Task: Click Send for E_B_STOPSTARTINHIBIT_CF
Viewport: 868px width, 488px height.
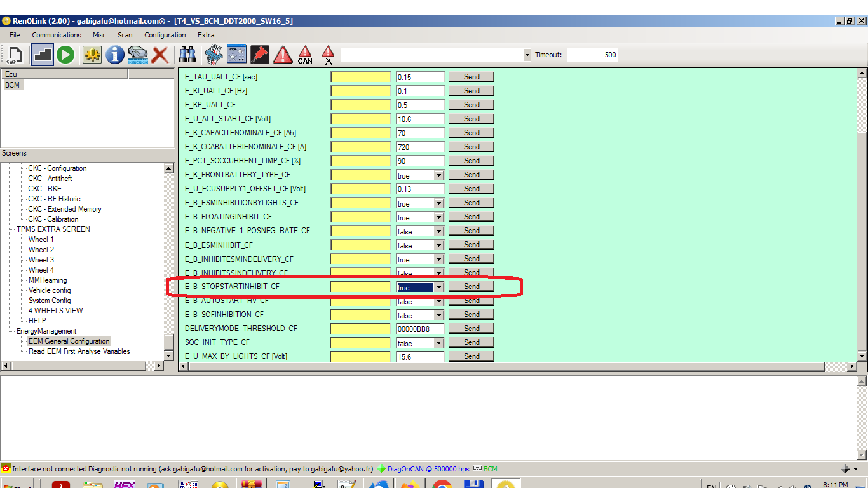Action: point(471,287)
